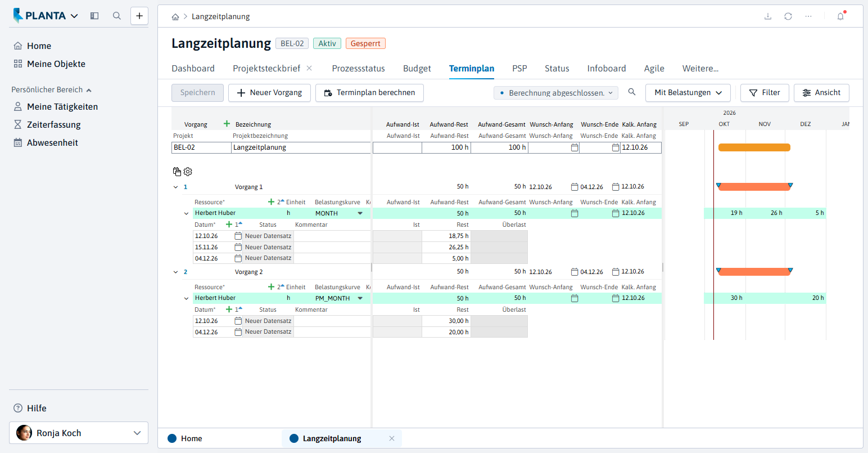
Task: Toggle the sidebar panel icon
Action: [x=94, y=16]
